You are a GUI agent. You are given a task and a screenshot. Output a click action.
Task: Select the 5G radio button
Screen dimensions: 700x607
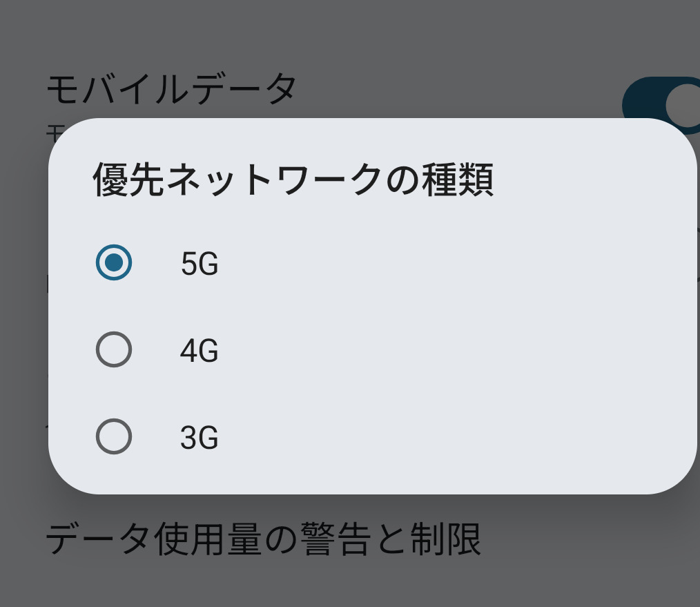coord(114,263)
